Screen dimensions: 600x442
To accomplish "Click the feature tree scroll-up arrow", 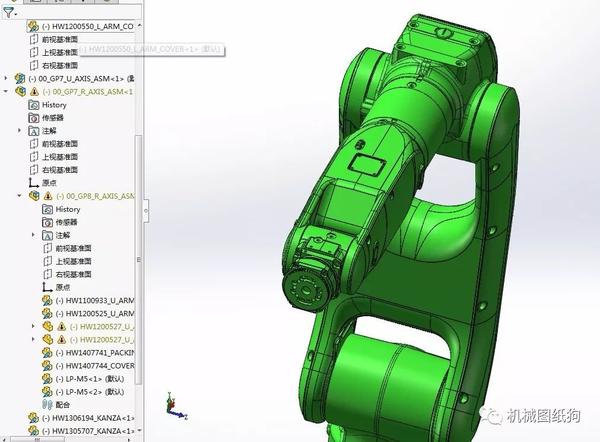I will click(139, 25).
